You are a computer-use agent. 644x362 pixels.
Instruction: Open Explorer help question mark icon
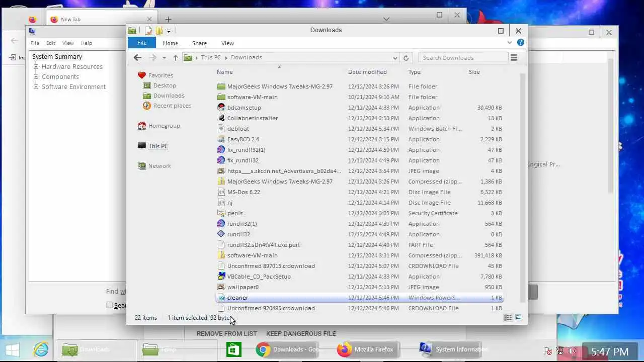pos(521,43)
